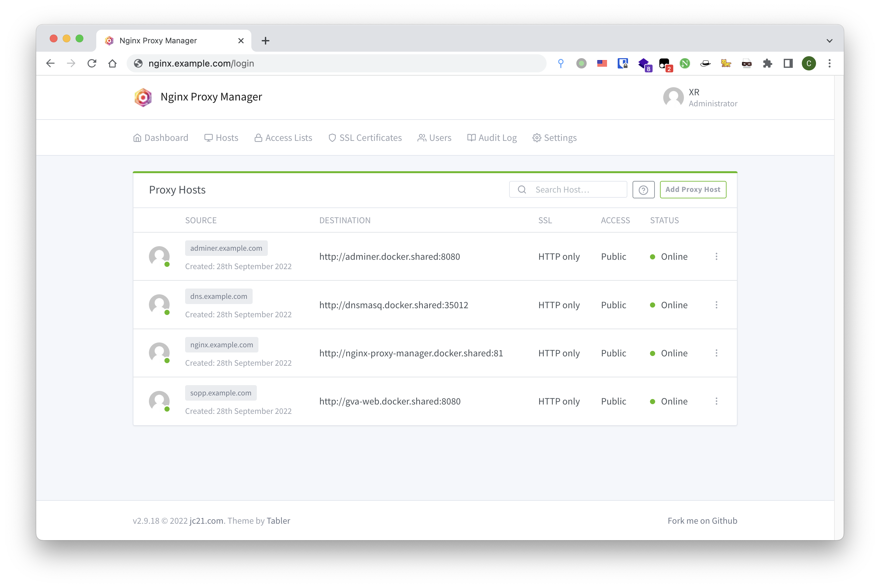Click the help question mark icon
Viewport: 880px width, 588px height.
click(643, 190)
